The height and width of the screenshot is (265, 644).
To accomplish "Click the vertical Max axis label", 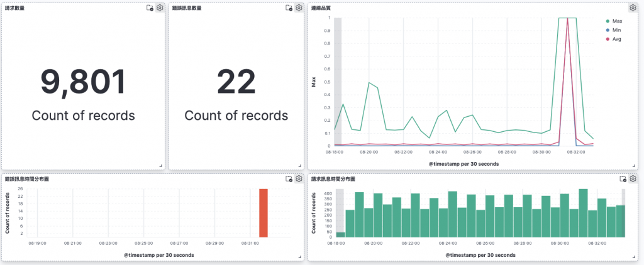I will [x=314, y=84].
